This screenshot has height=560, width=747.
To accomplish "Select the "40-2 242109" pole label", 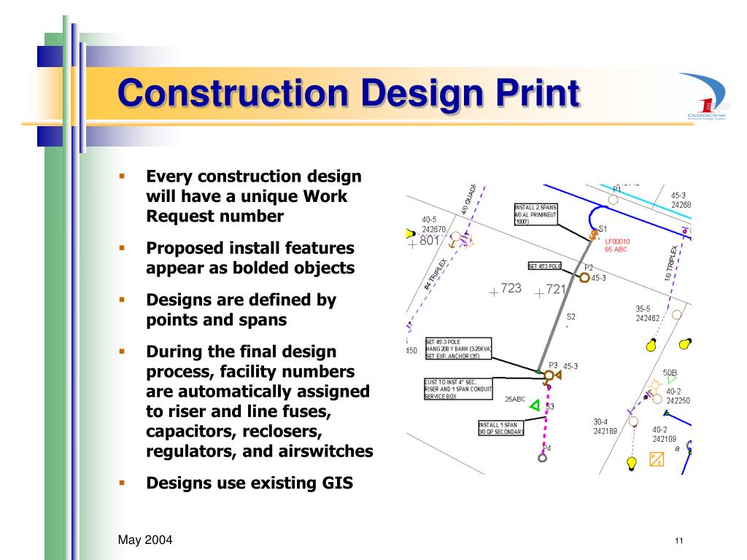I will click(664, 435).
